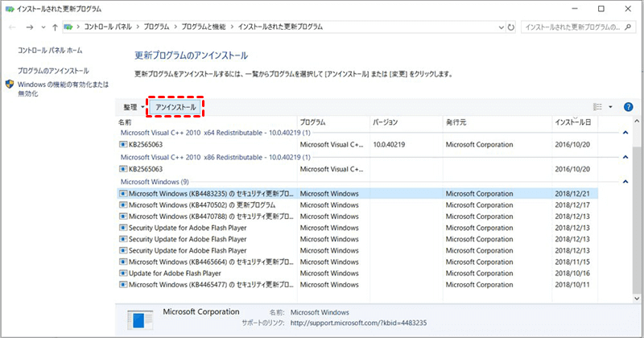Click the vertical scrollbar thumb
This screenshot has width=644, height=338.
click(637, 220)
